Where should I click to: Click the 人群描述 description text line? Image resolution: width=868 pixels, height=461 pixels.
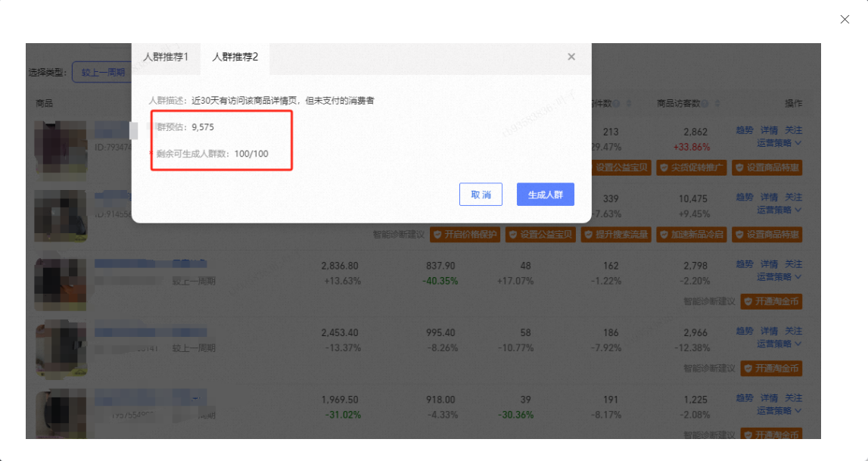[x=261, y=101]
